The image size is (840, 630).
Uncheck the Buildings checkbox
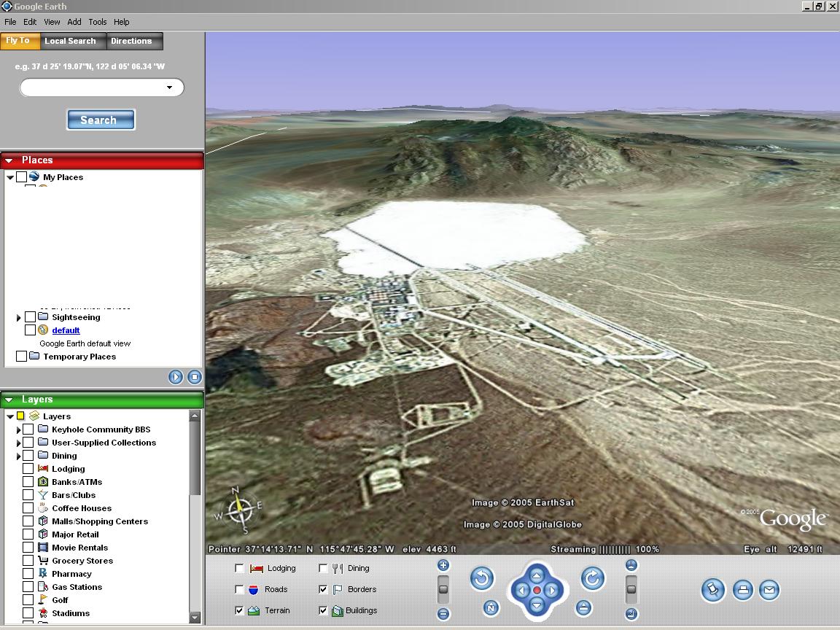click(323, 610)
